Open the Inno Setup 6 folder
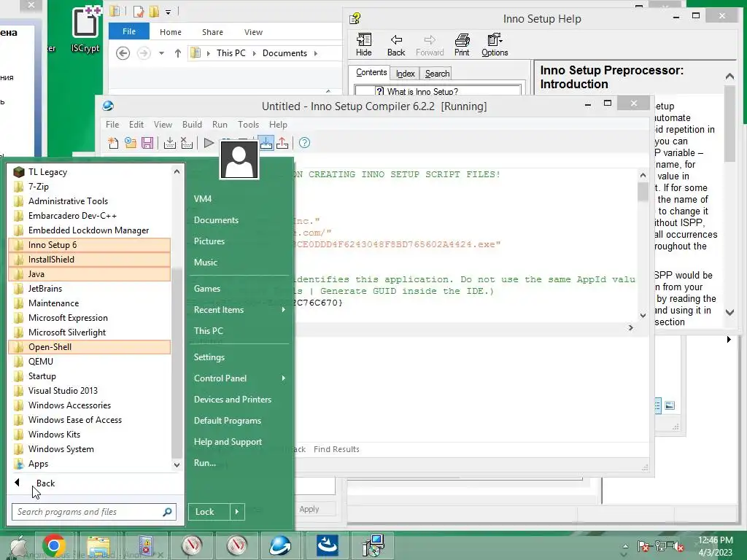The width and height of the screenshot is (747, 560). [x=90, y=245]
